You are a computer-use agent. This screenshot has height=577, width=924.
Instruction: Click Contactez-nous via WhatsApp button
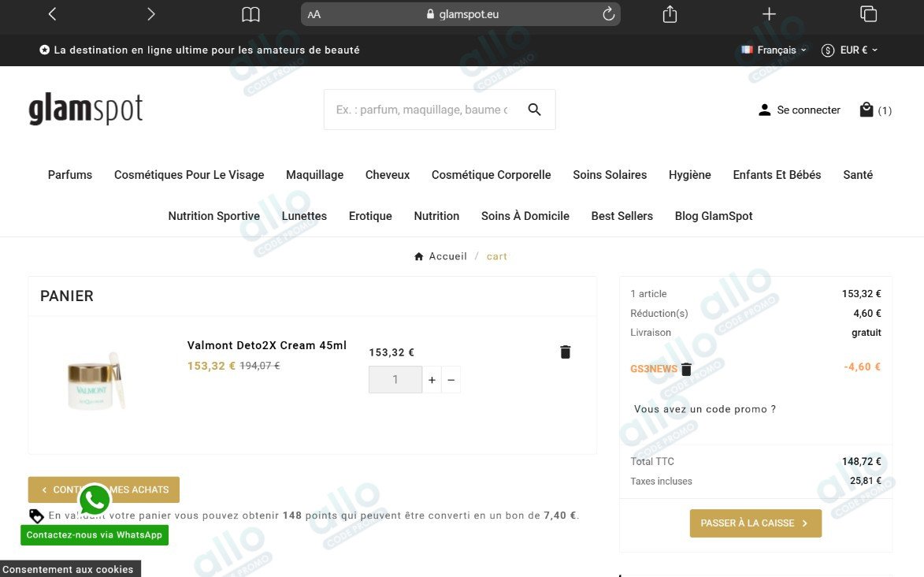pos(95,535)
